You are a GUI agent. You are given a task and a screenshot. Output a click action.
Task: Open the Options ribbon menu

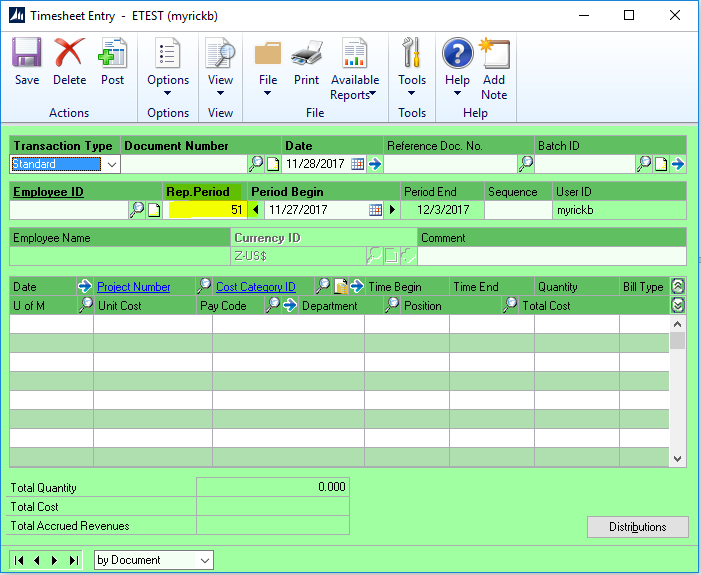click(x=168, y=67)
